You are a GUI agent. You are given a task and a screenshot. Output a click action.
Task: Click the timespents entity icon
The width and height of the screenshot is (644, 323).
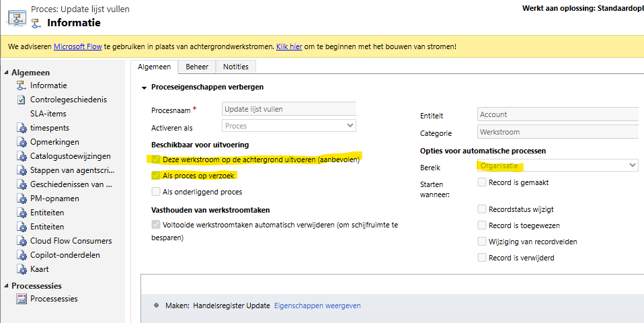(20, 128)
